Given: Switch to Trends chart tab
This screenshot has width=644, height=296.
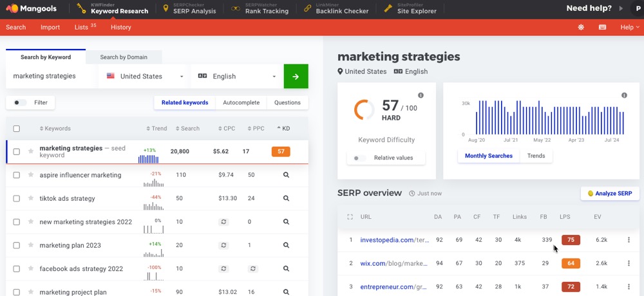Looking at the screenshot, I should pos(536,156).
